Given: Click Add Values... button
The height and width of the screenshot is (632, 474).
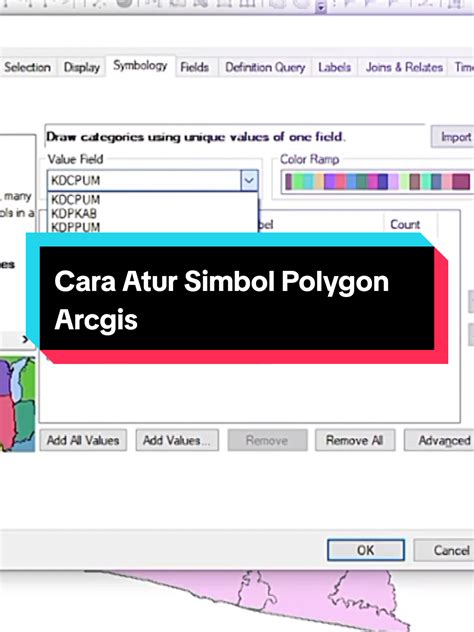Looking at the screenshot, I should click(x=177, y=440).
